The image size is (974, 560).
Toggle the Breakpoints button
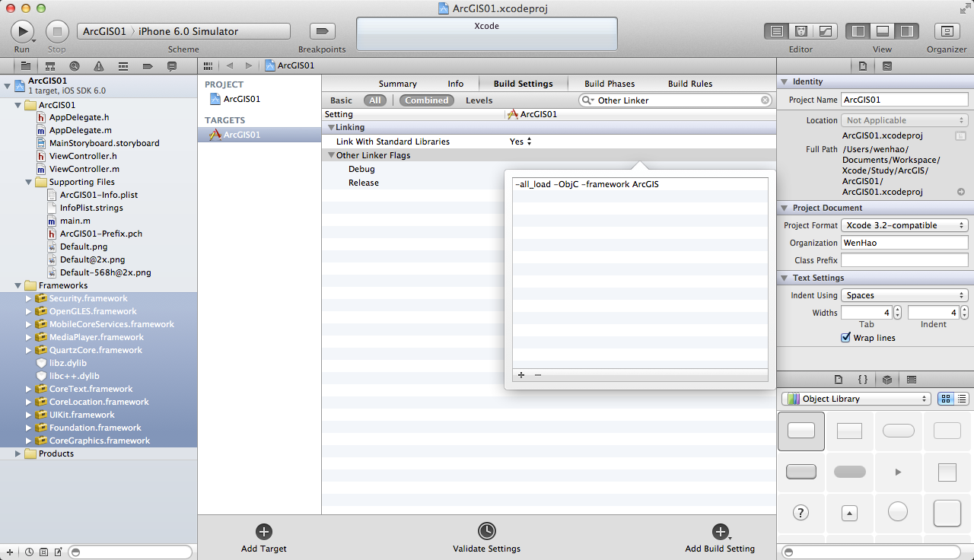322,31
